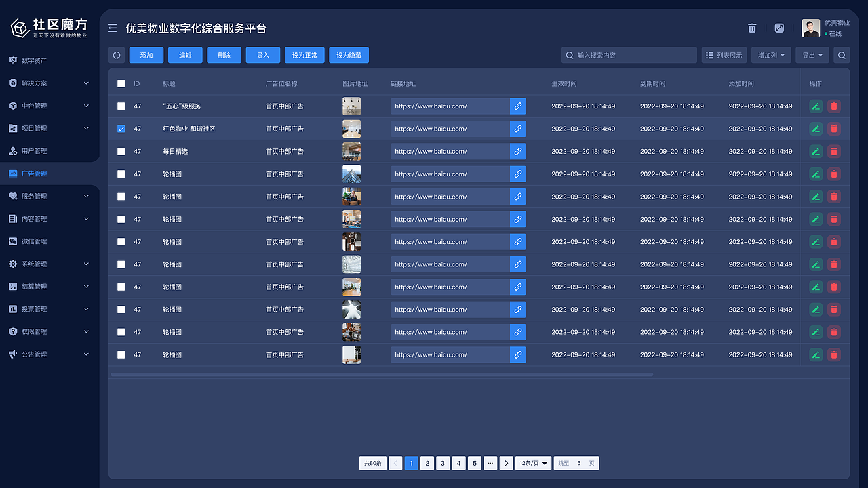Viewport: 868px width, 488px height.
Task: Select 广告管理 in the sidebar
Action: pyautogui.click(x=34, y=174)
